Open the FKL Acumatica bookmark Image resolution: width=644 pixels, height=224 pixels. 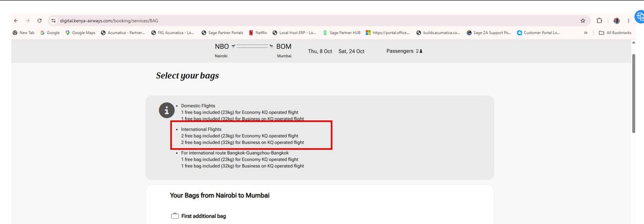[x=173, y=32]
